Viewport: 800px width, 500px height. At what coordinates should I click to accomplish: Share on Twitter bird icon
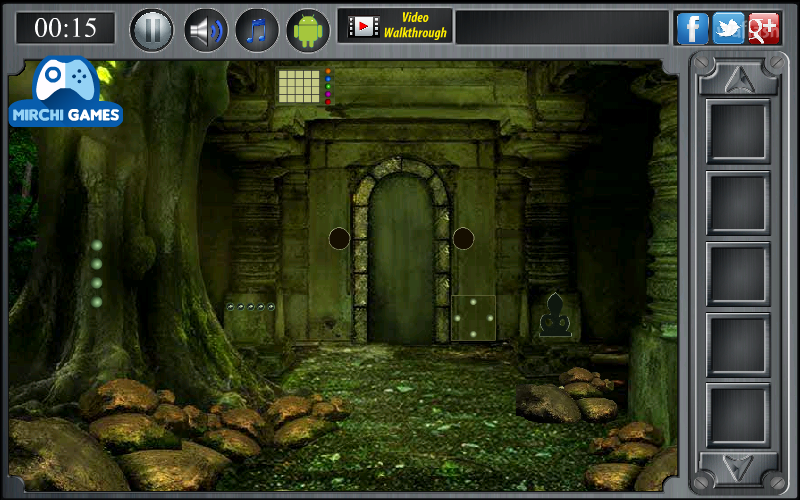pyautogui.click(x=728, y=28)
